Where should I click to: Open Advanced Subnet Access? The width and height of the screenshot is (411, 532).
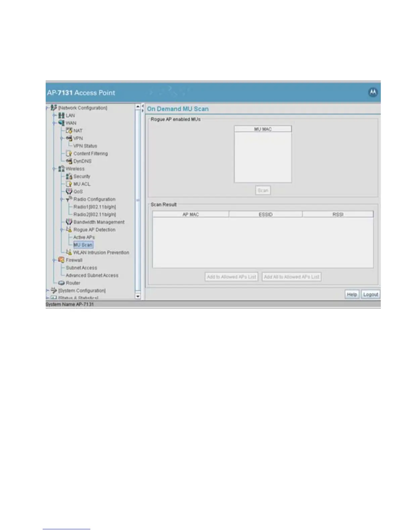tap(92, 275)
